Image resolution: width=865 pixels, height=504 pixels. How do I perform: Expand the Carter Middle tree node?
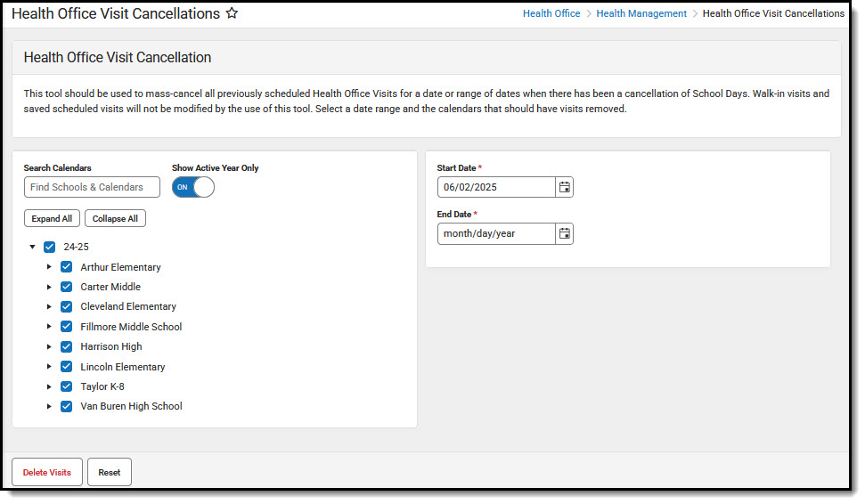pyautogui.click(x=49, y=287)
